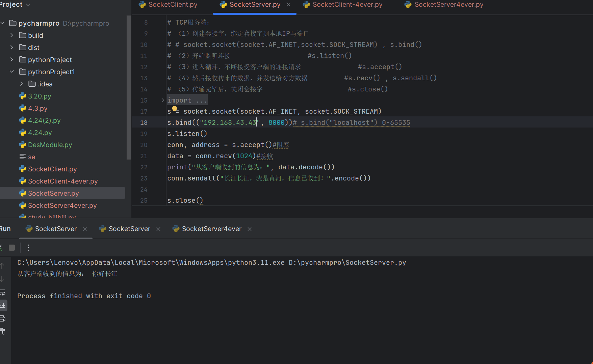Screen dimensions: 593x364
Task: Click the Stop button in Run toolbar
Action: tap(12, 248)
